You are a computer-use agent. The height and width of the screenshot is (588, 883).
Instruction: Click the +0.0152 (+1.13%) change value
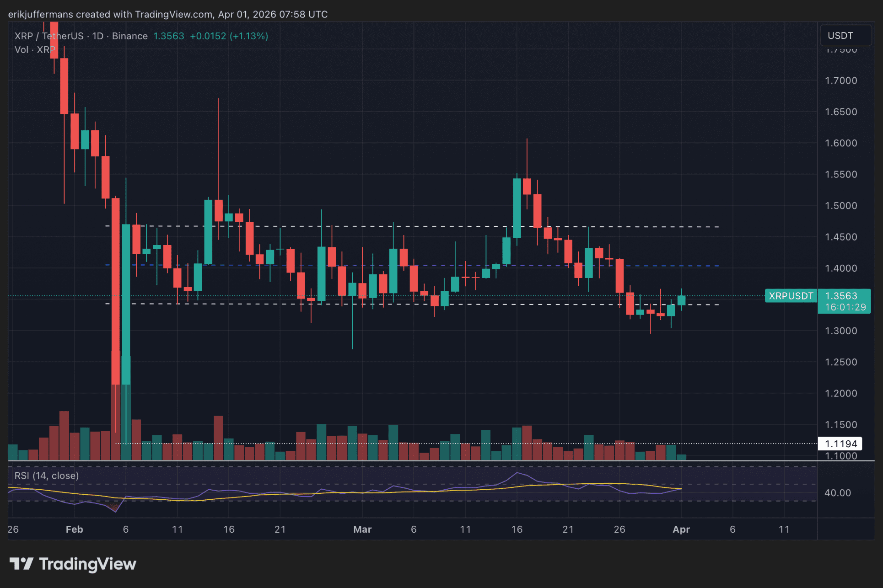click(x=229, y=36)
